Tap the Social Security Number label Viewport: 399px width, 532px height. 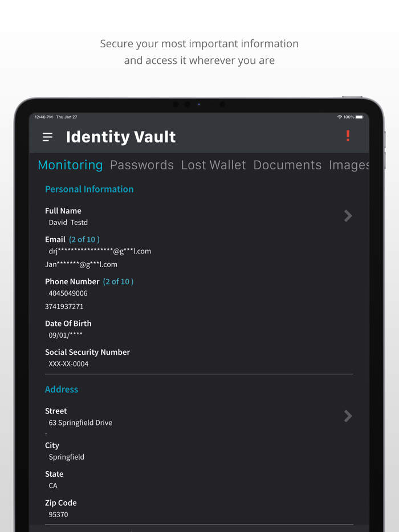point(88,352)
